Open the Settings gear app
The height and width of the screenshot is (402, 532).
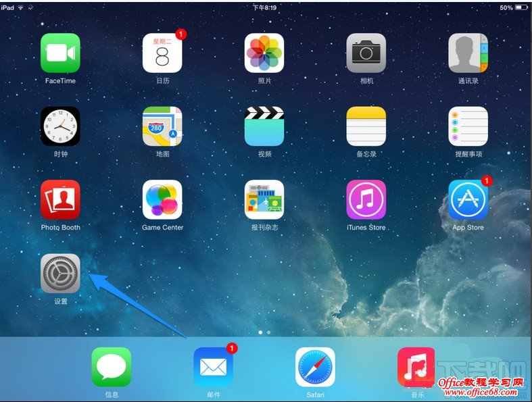(x=60, y=274)
